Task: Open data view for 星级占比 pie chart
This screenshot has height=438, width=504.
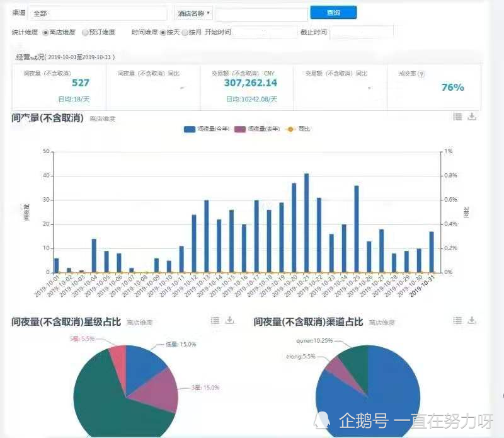Action: pos(215,320)
